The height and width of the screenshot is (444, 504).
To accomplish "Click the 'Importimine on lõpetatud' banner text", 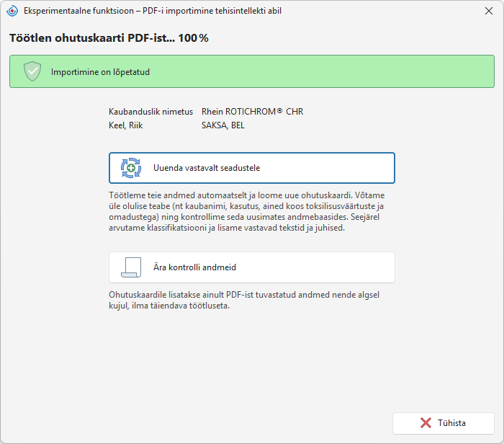I will pos(100,72).
